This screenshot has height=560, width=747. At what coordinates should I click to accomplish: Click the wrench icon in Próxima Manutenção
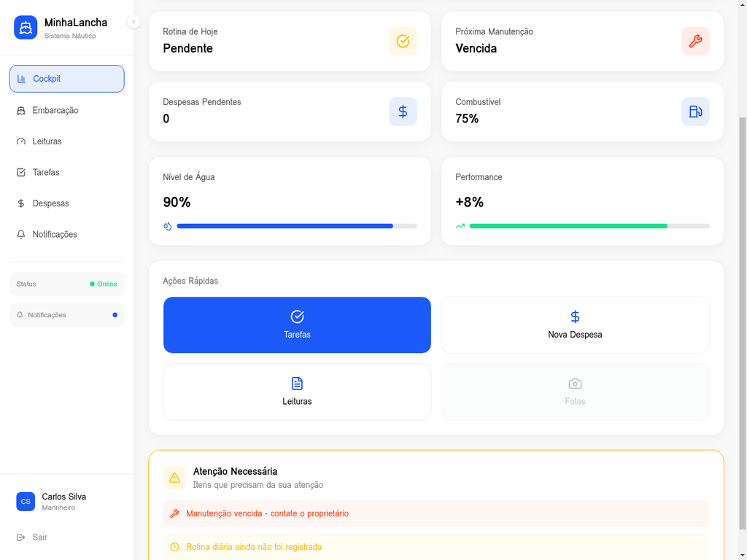(695, 42)
